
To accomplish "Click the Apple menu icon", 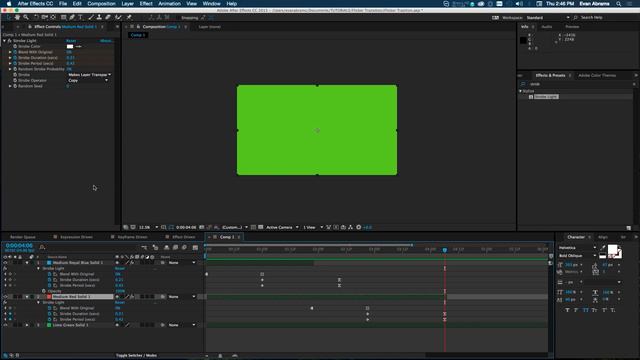I will [9, 4].
